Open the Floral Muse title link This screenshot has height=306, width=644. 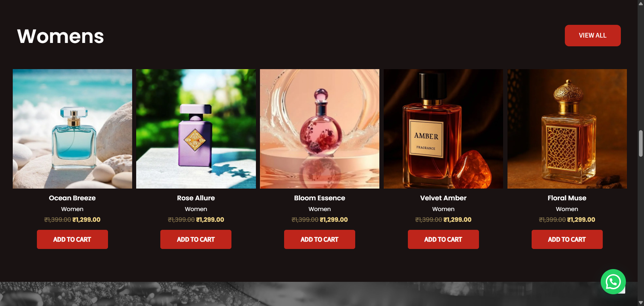click(567, 198)
